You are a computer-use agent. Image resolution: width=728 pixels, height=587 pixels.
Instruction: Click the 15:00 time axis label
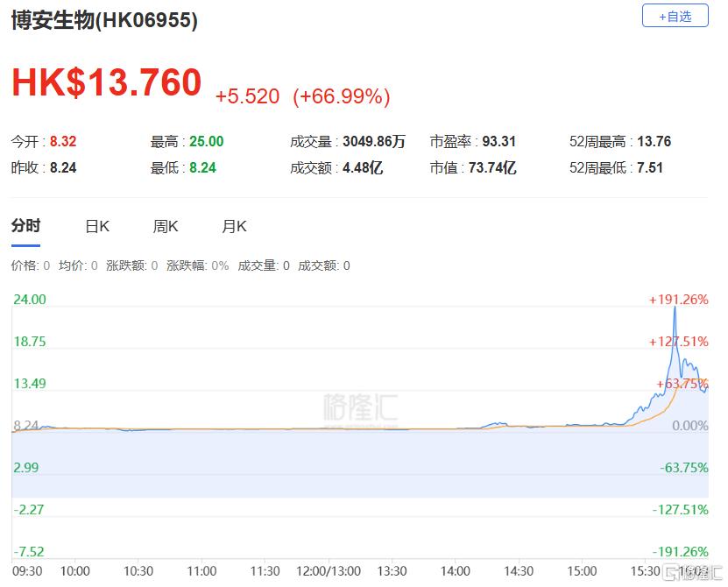point(582,570)
